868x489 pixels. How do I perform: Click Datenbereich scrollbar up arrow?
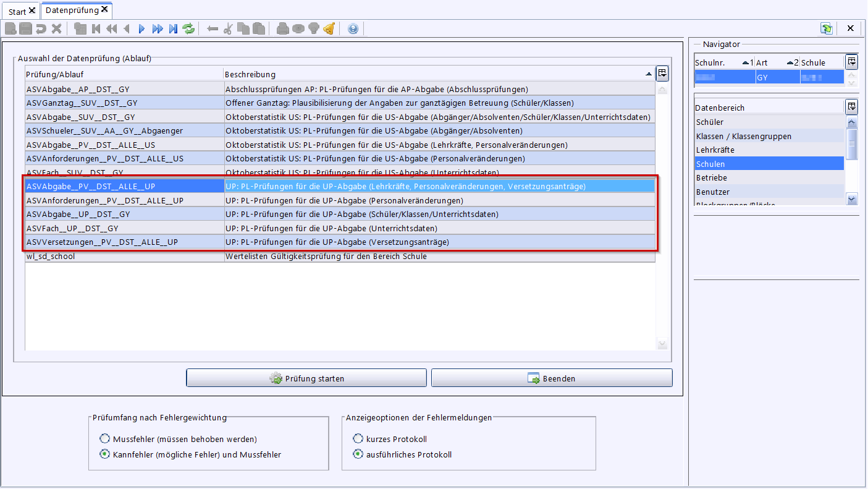852,122
